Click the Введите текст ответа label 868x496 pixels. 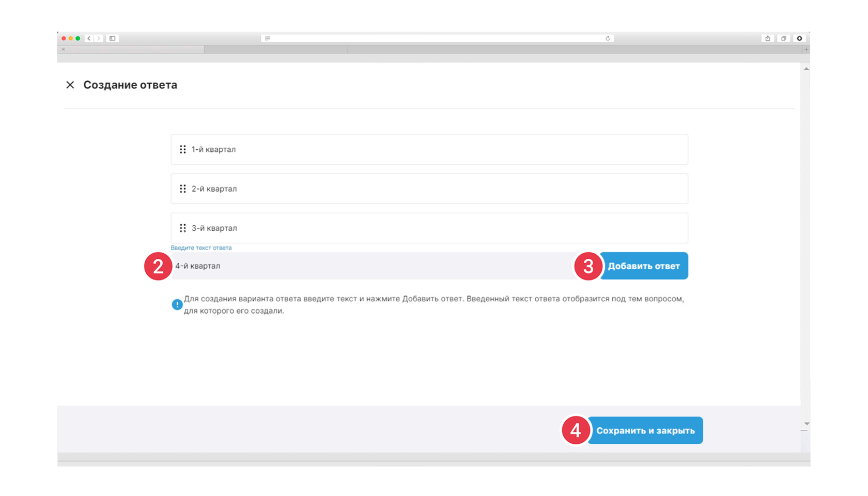pos(201,248)
